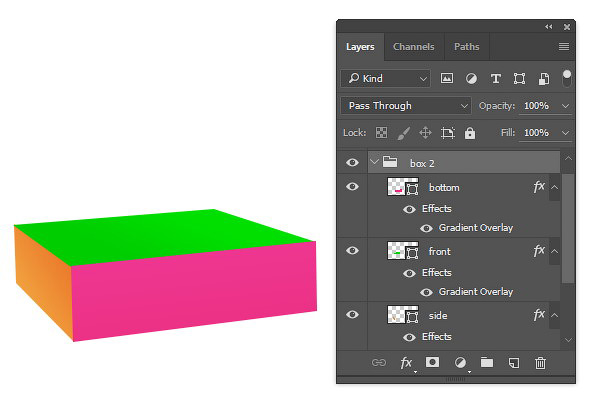Select the front layer thumbnail
592x406 pixels.
(x=402, y=250)
